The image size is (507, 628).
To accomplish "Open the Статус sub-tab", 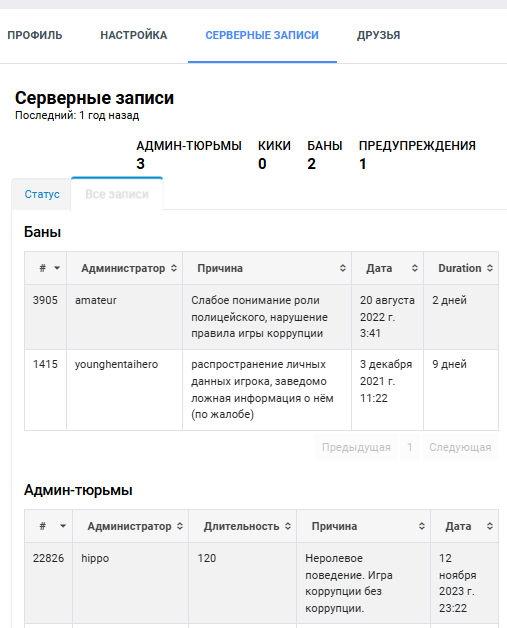I will (42, 194).
